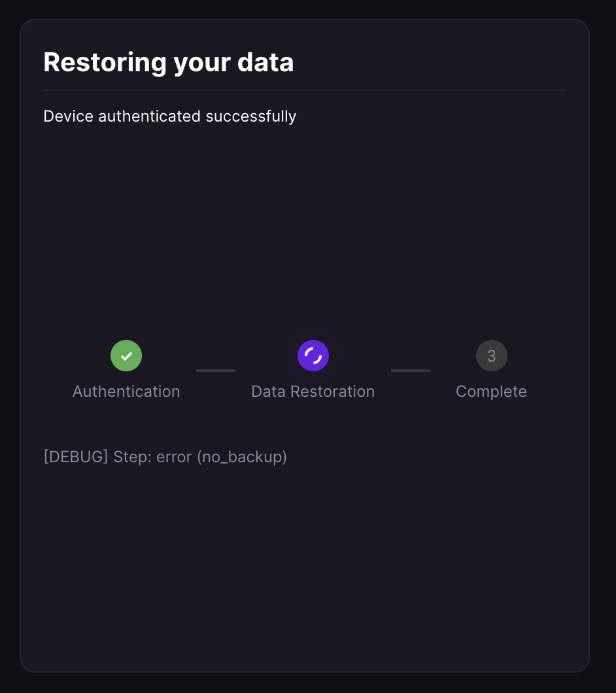The width and height of the screenshot is (616, 693).
Task: Click connector line between Authentication and Data Restoration
Action: tap(216, 371)
